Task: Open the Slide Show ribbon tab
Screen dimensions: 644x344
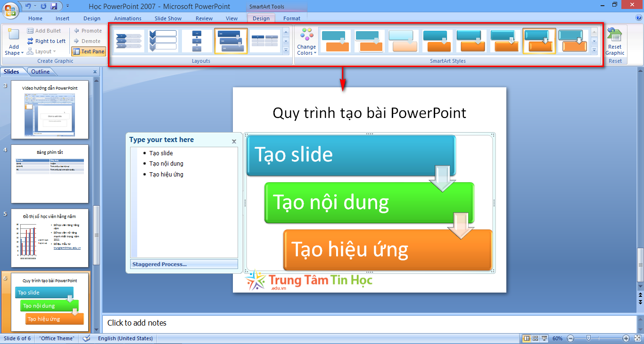Action: click(168, 18)
